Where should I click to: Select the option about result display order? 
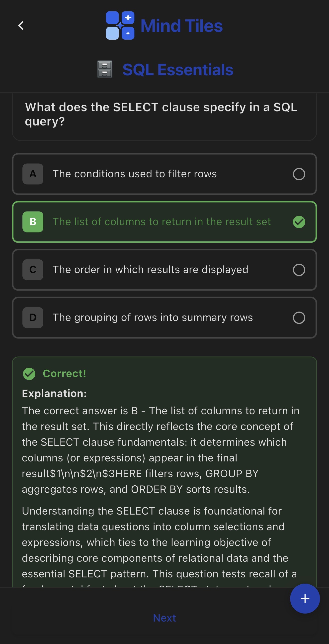[x=164, y=270]
